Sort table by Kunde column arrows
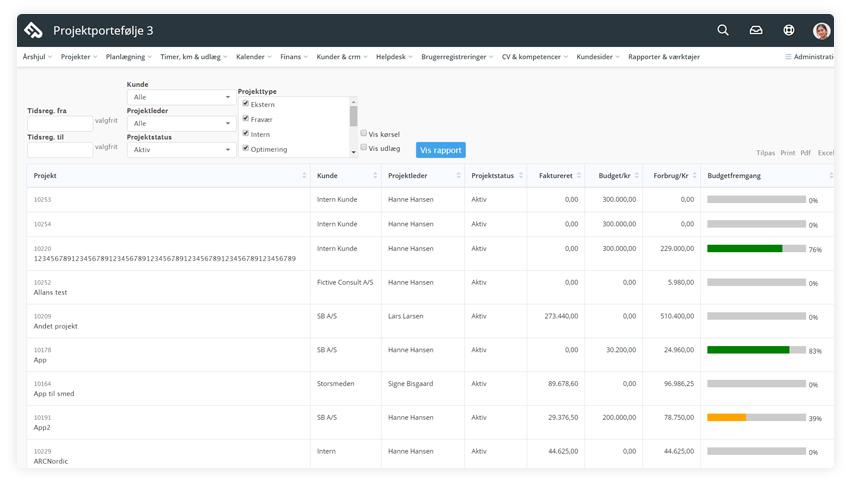This screenshot has height=482, width=850. [x=375, y=175]
